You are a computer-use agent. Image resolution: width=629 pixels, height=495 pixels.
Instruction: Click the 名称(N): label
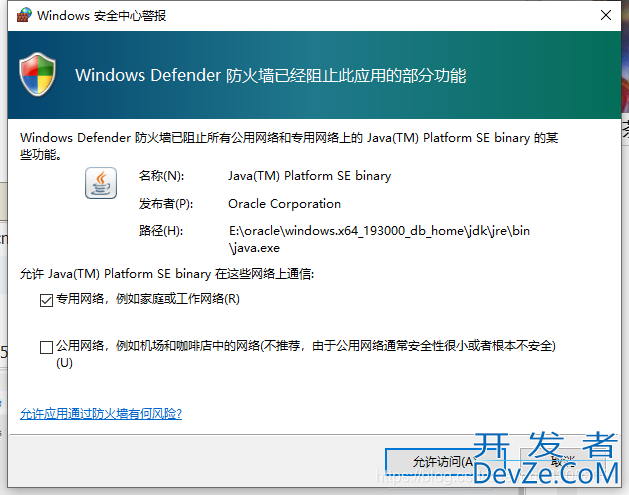(x=161, y=176)
